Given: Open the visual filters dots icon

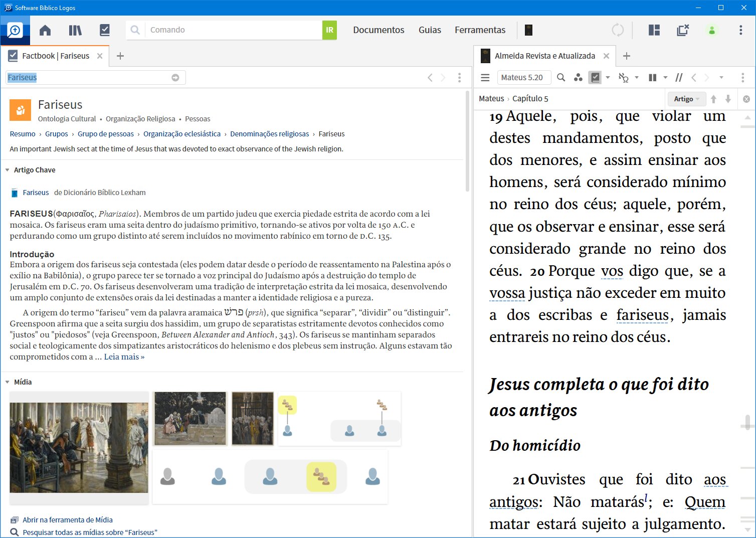Looking at the screenshot, I should 578,78.
